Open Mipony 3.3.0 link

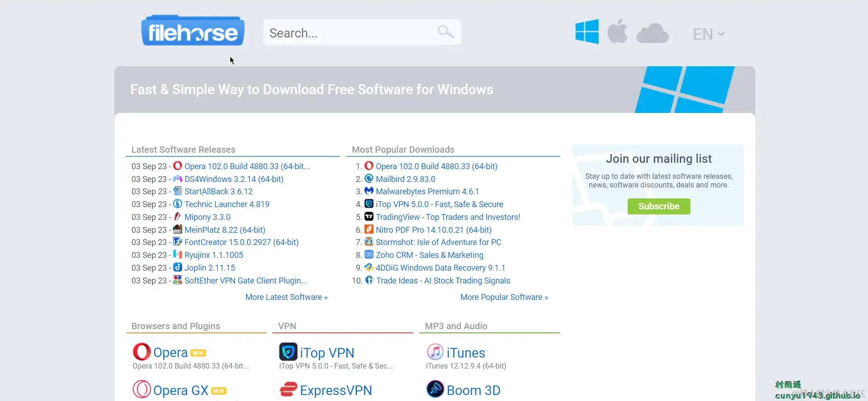pyautogui.click(x=207, y=217)
